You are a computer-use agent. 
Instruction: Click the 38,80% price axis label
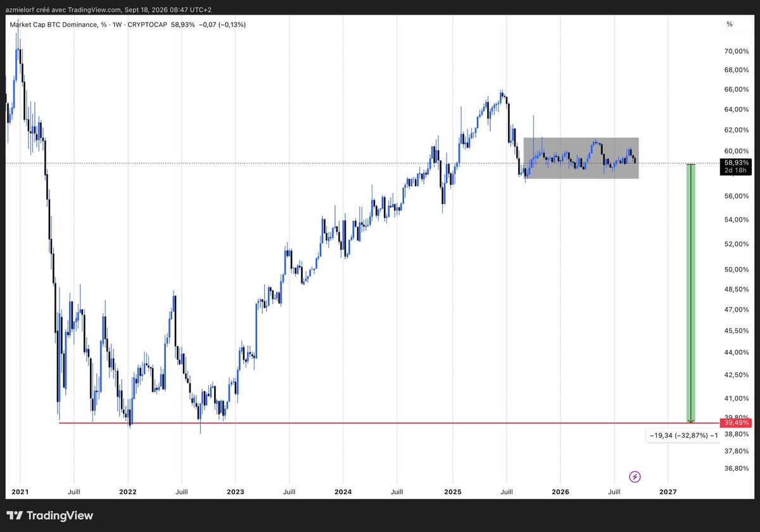[x=737, y=434]
